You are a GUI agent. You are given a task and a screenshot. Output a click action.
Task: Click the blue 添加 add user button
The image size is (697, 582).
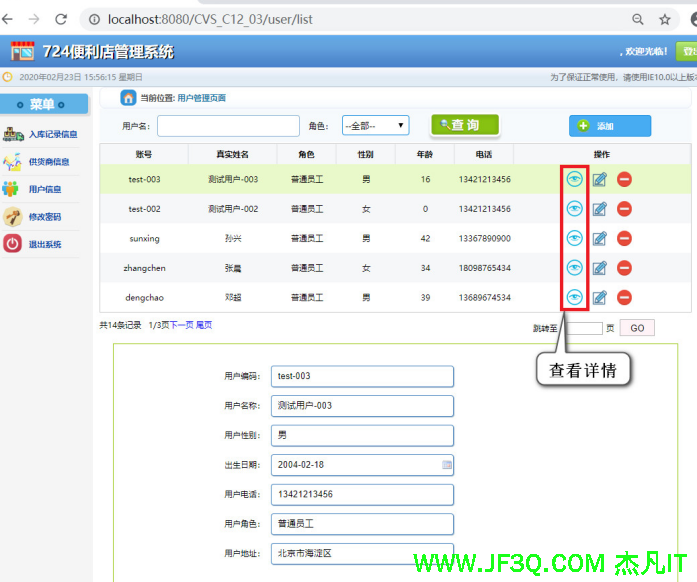point(610,126)
